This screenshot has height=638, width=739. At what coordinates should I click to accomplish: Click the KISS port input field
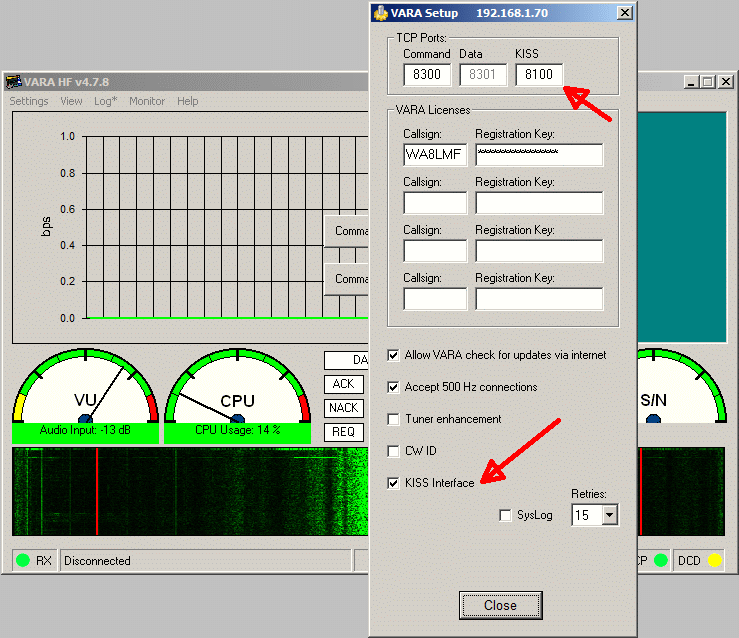pos(539,74)
